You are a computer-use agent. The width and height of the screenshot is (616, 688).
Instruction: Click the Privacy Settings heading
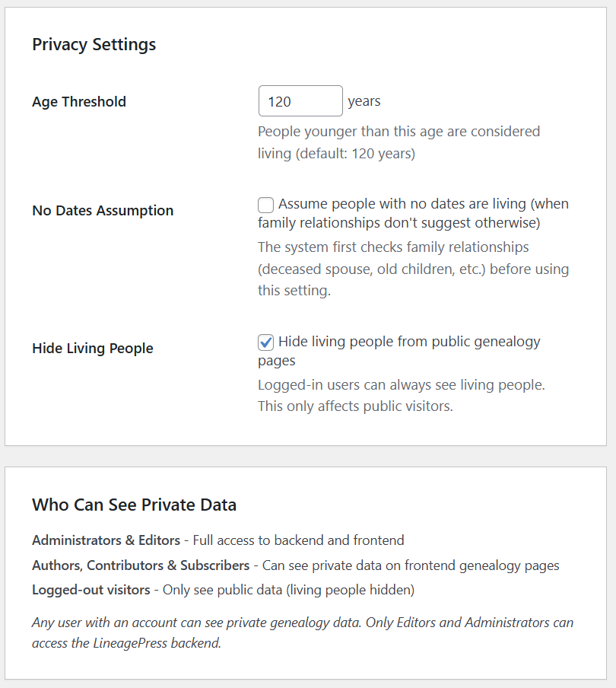94,44
